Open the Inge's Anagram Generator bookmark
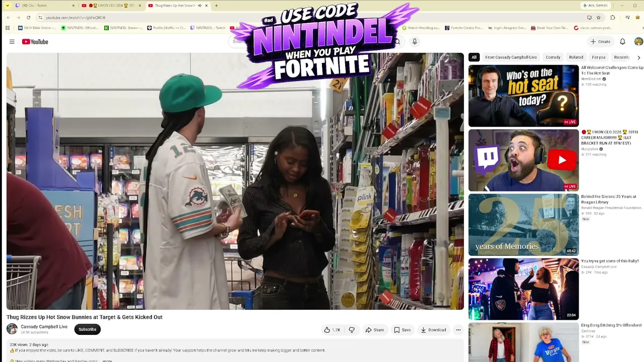The height and width of the screenshot is (362, 644). (x=507, y=28)
